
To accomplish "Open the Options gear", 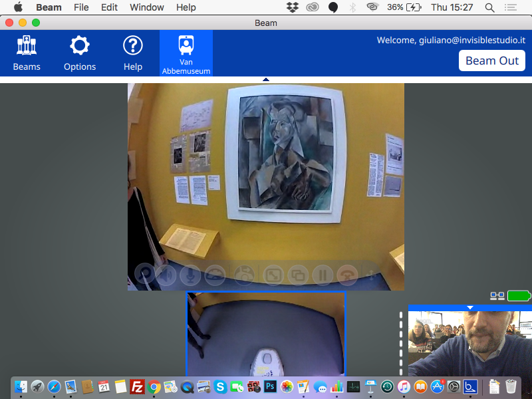I will coord(80,53).
